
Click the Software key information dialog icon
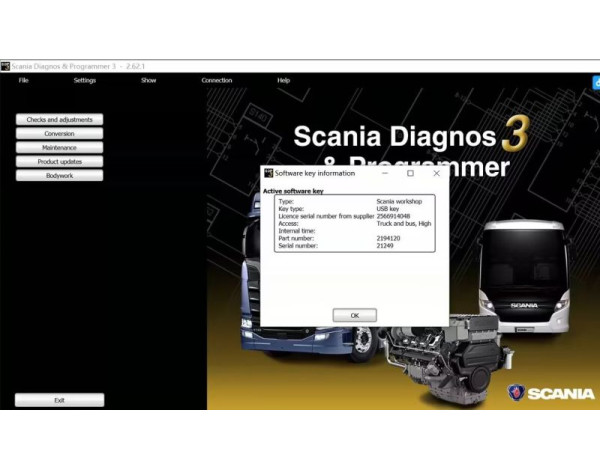coord(268,173)
